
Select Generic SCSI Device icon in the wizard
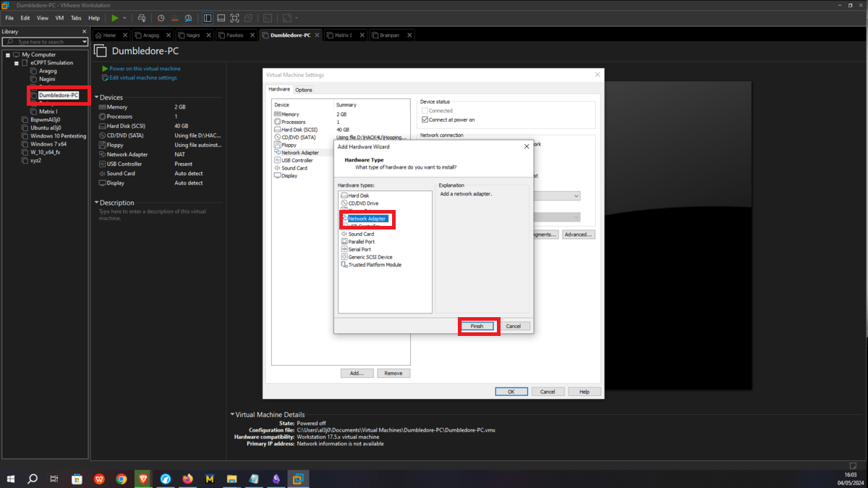[x=344, y=257]
